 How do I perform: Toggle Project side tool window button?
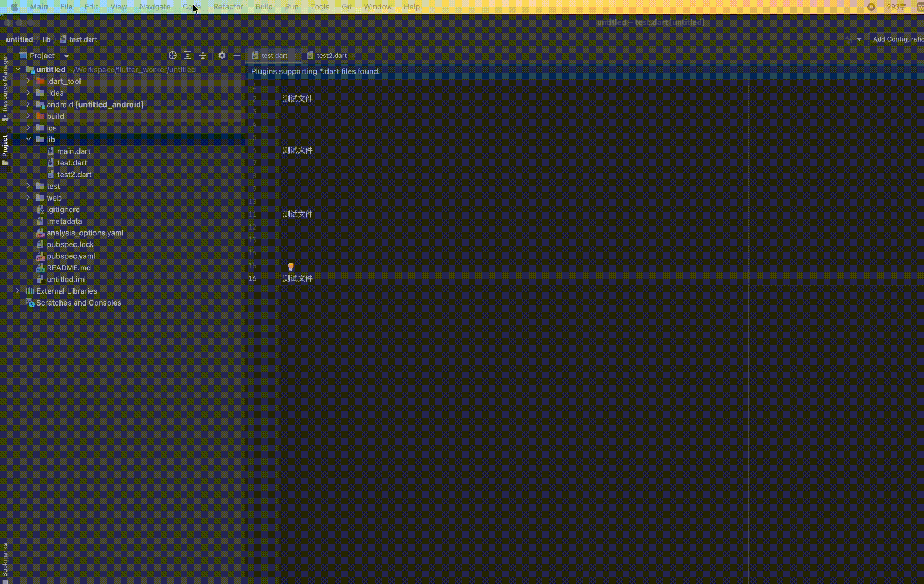click(5, 151)
